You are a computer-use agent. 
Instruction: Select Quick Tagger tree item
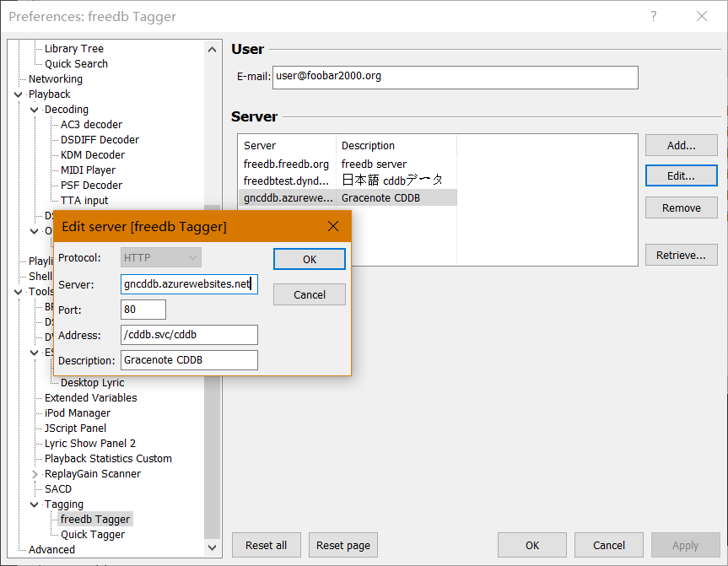(93, 535)
